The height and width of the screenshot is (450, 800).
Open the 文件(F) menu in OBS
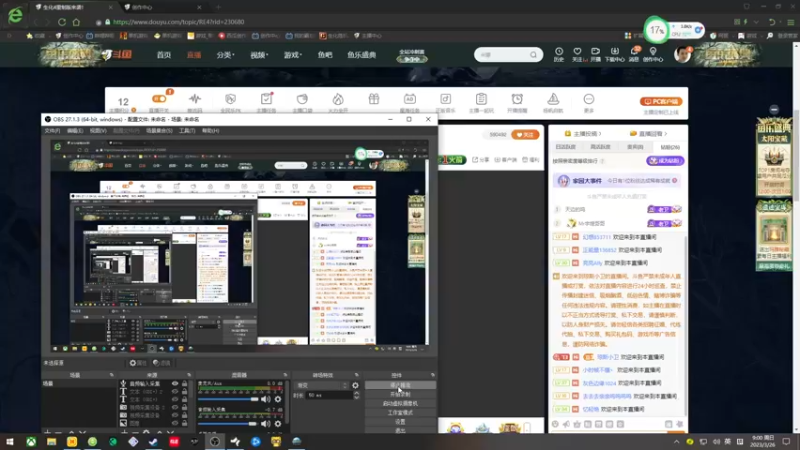tap(52, 131)
